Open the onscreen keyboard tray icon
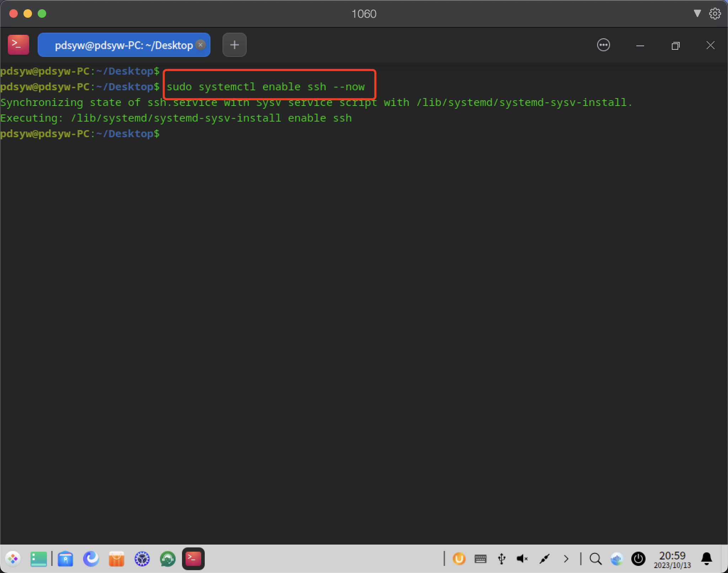This screenshot has height=573, width=728. [x=481, y=559]
